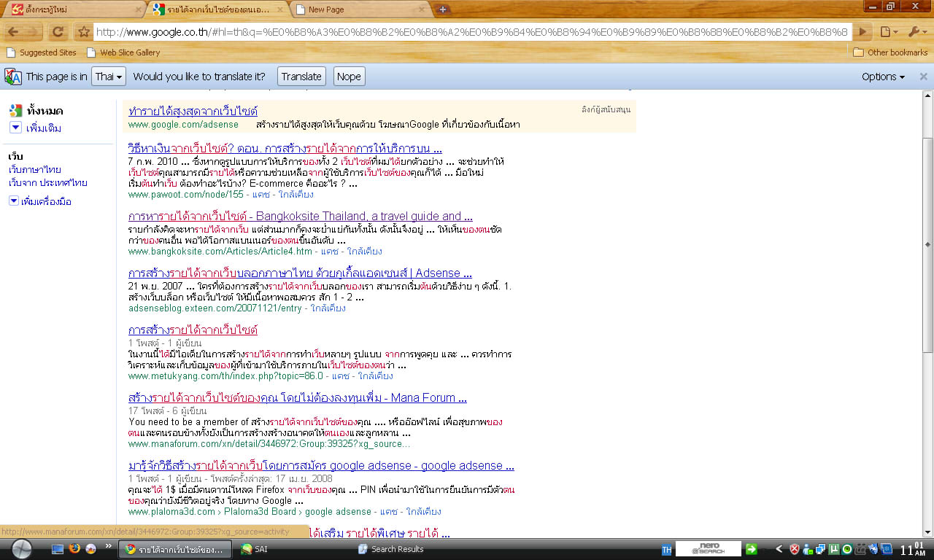Open the sponsored link ทำรายได้สูงสุดจากเว็บไซต์
934x560 pixels.
[x=193, y=111]
